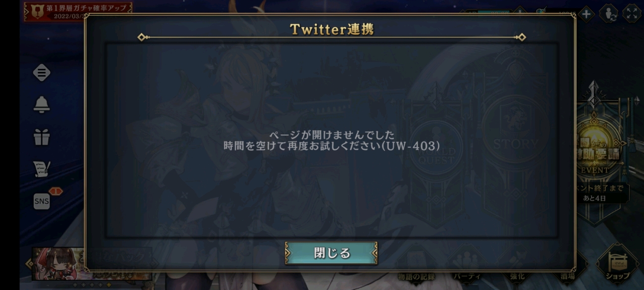
Task: Select the character pack promo thumbnail
Action: pos(58,264)
